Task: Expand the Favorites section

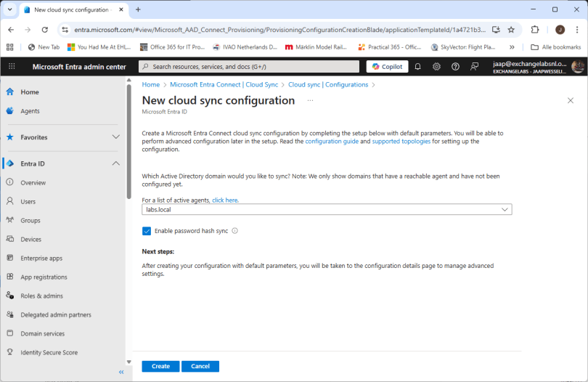Action: tap(115, 137)
